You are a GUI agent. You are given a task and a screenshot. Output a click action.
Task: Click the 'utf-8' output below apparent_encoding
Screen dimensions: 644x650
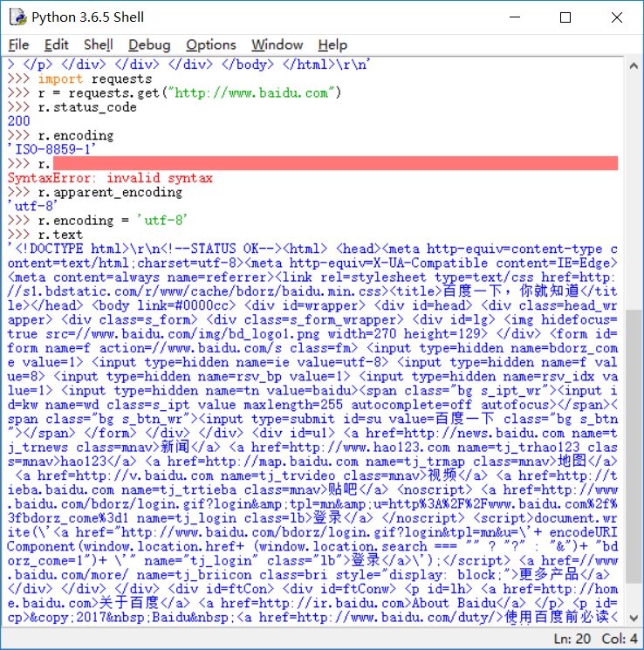pyautogui.click(x=33, y=206)
